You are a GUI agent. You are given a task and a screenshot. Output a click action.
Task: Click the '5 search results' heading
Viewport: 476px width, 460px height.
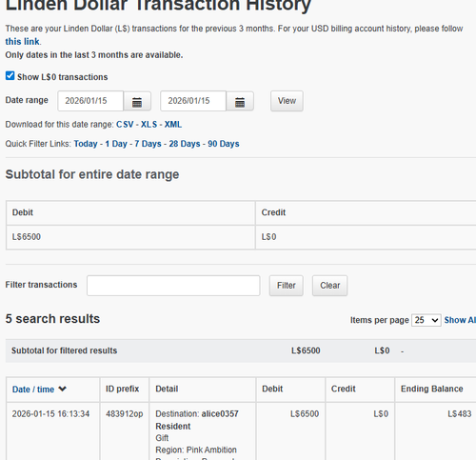[x=52, y=319]
